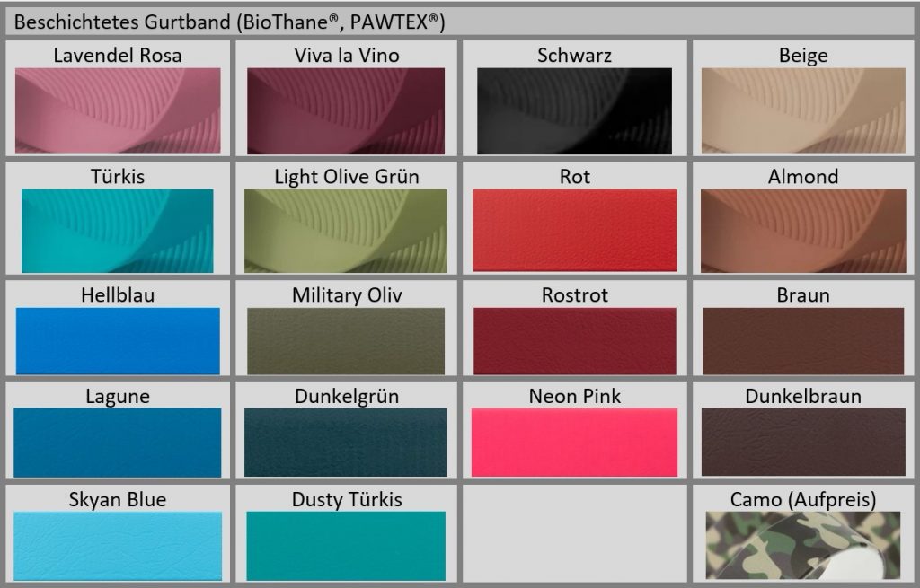
Task: Pick the Dunkelbraun color swatch
Action: click(802, 443)
